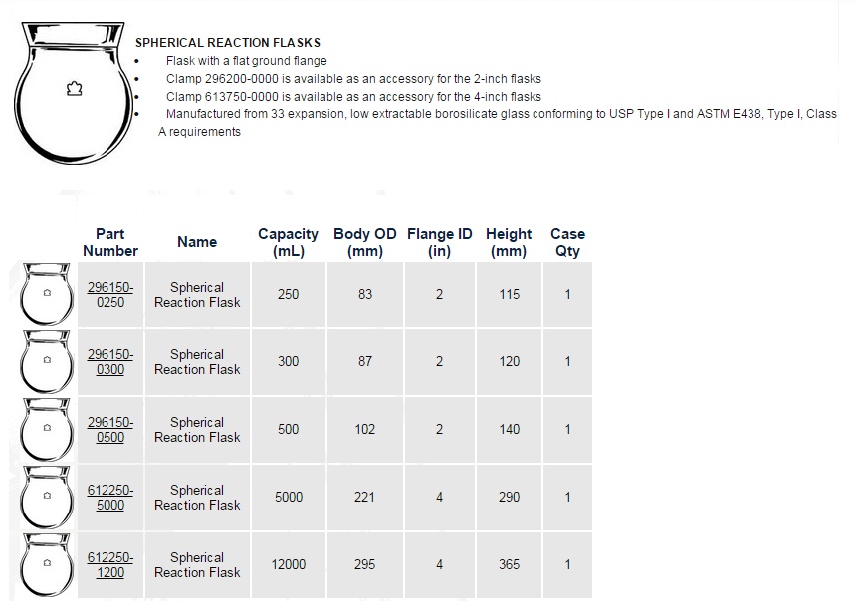Open part number 612250-1200 link
The height and width of the screenshot is (616, 857).
[x=110, y=565]
